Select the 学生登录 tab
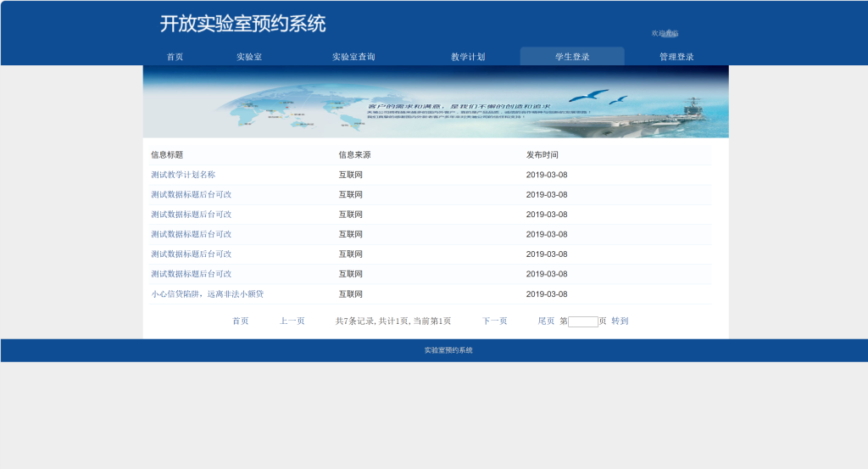 pyautogui.click(x=572, y=57)
